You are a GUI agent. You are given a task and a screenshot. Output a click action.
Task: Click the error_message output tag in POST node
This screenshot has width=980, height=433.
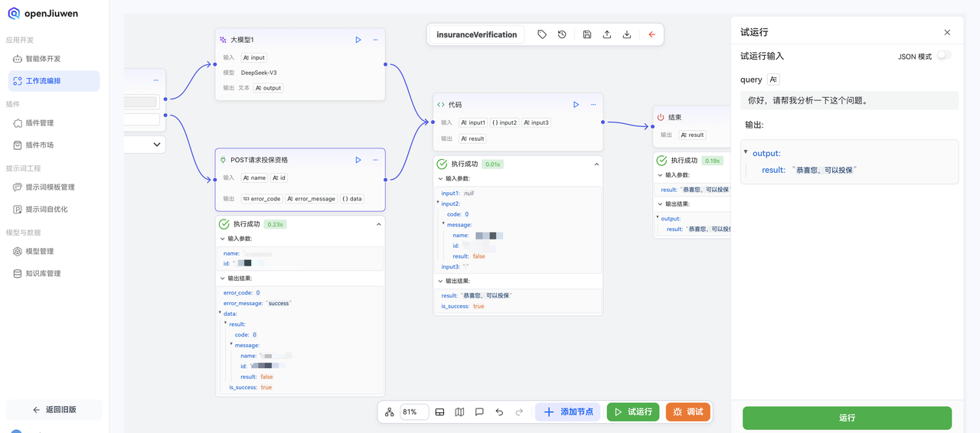(x=312, y=199)
